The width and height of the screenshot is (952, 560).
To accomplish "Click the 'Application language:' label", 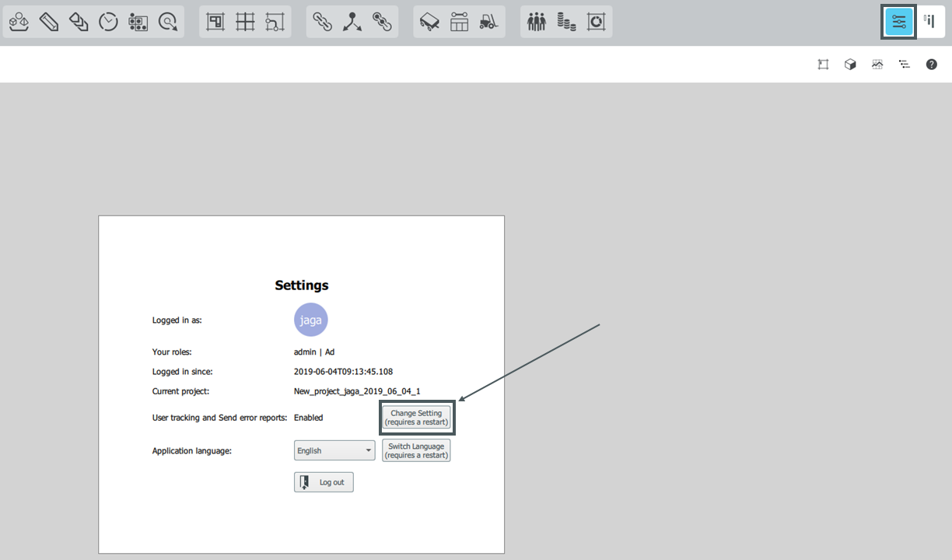I will [192, 451].
